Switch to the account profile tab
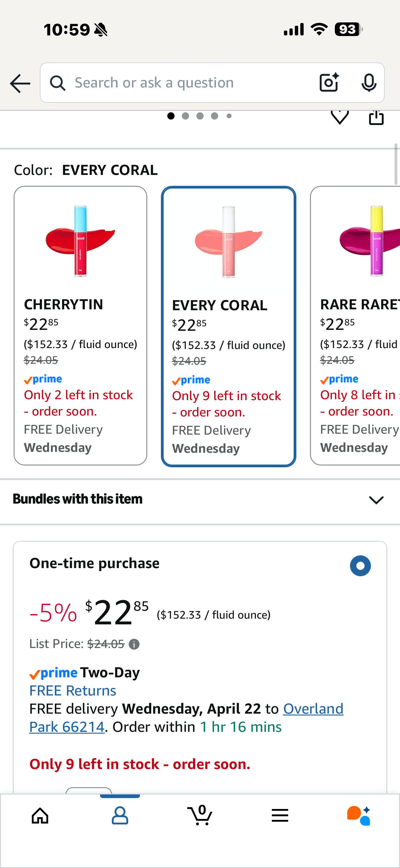 pos(120,815)
